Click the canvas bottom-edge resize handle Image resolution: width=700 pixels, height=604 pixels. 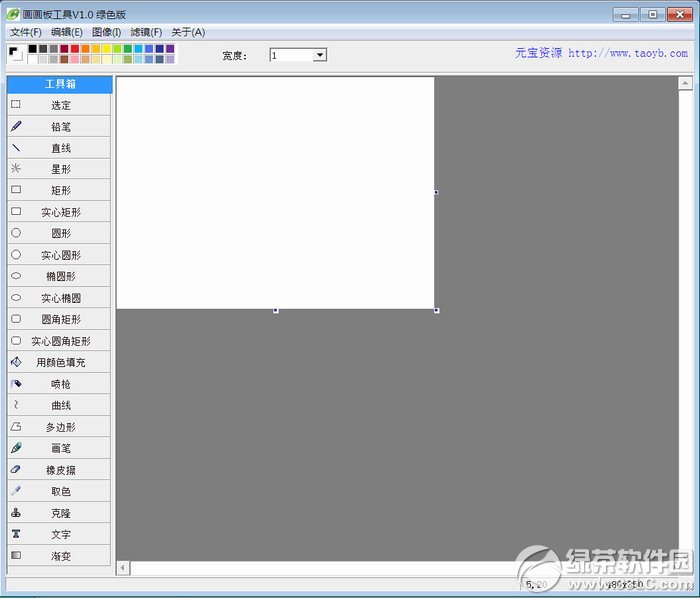pos(276,310)
